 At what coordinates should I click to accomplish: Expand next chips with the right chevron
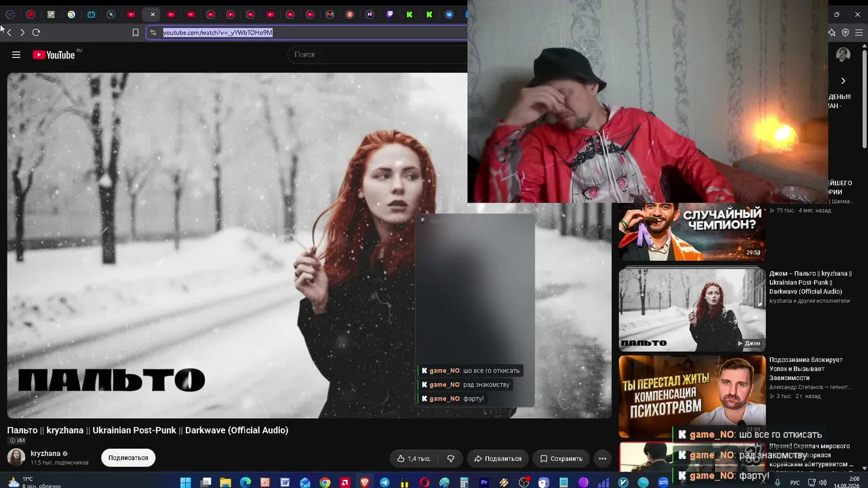point(843,81)
